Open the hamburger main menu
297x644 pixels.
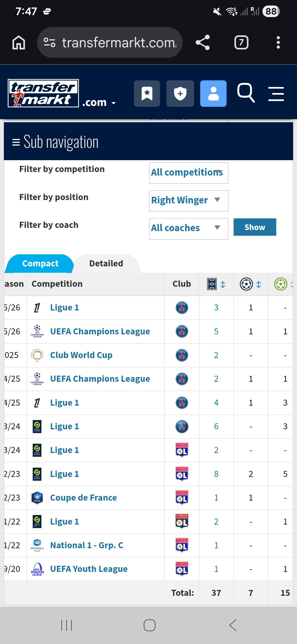[x=276, y=94]
